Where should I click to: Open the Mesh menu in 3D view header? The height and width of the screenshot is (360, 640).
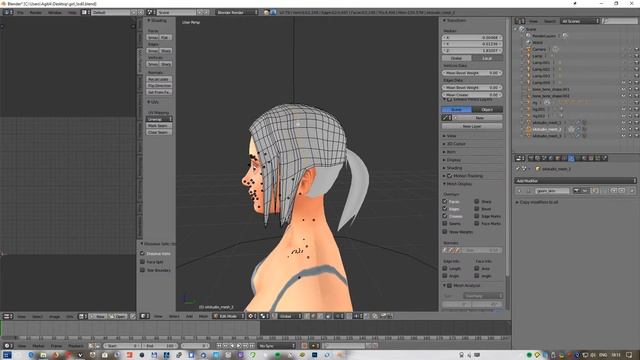203,316
